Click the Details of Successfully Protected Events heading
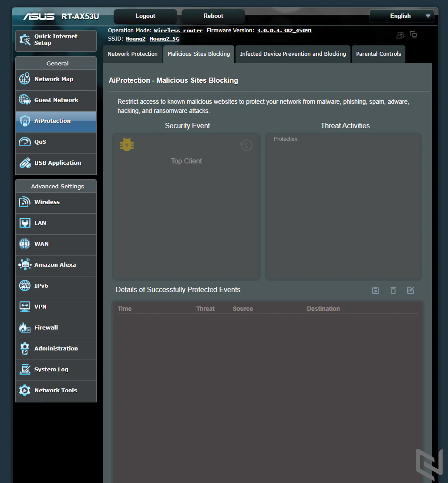 (178, 290)
